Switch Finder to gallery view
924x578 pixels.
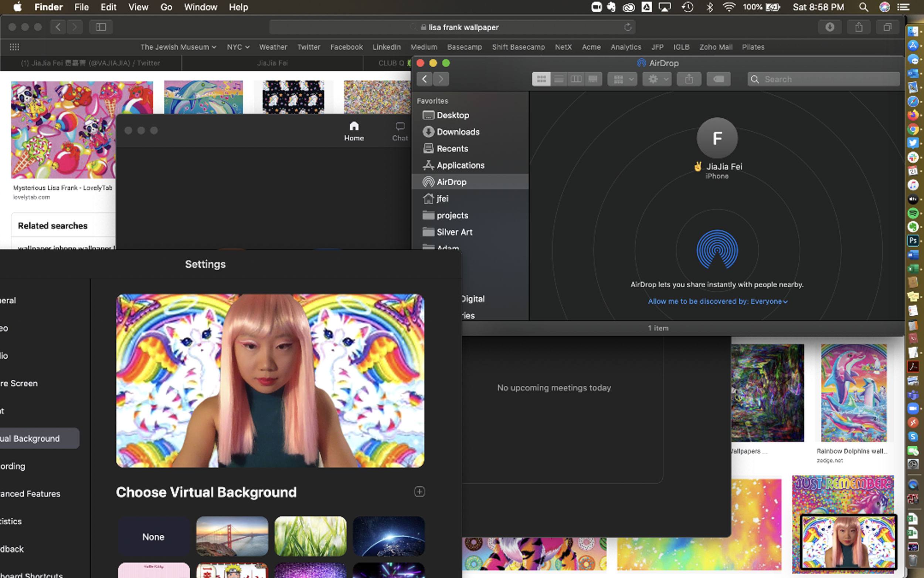593,79
